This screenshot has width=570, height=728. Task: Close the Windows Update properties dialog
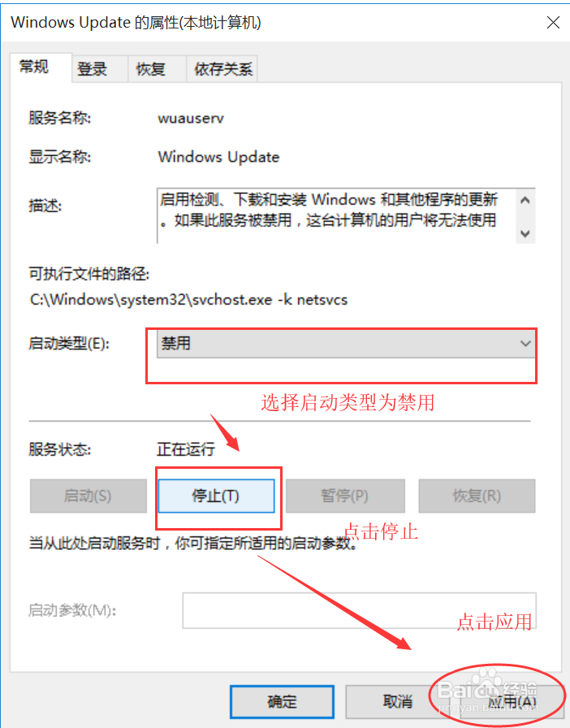[553, 22]
